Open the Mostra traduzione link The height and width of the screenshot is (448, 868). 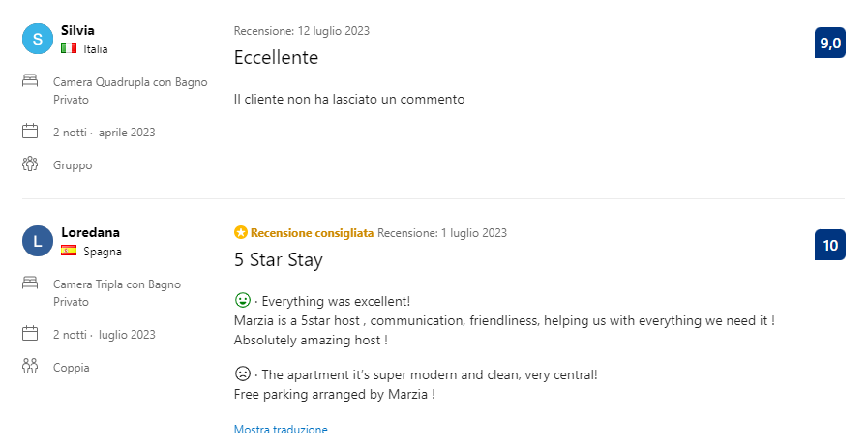pyautogui.click(x=281, y=430)
